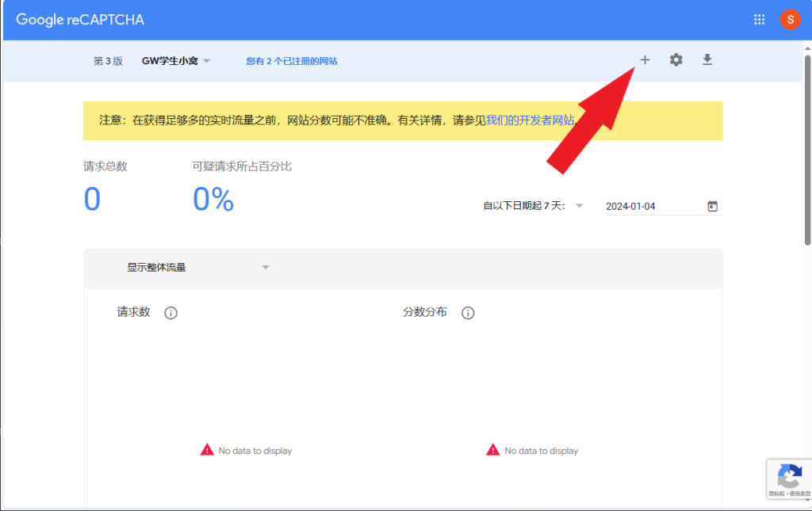Click the info icon next to 请求数

pyautogui.click(x=171, y=313)
